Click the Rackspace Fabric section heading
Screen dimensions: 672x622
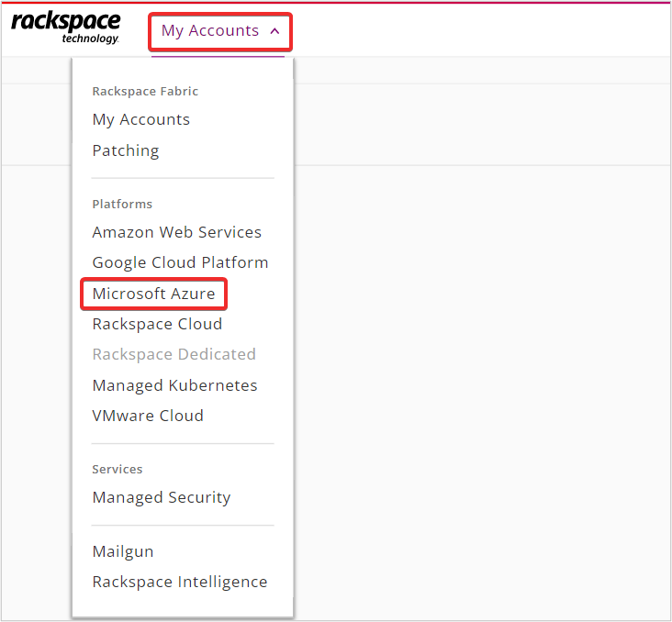tap(145, 91)
